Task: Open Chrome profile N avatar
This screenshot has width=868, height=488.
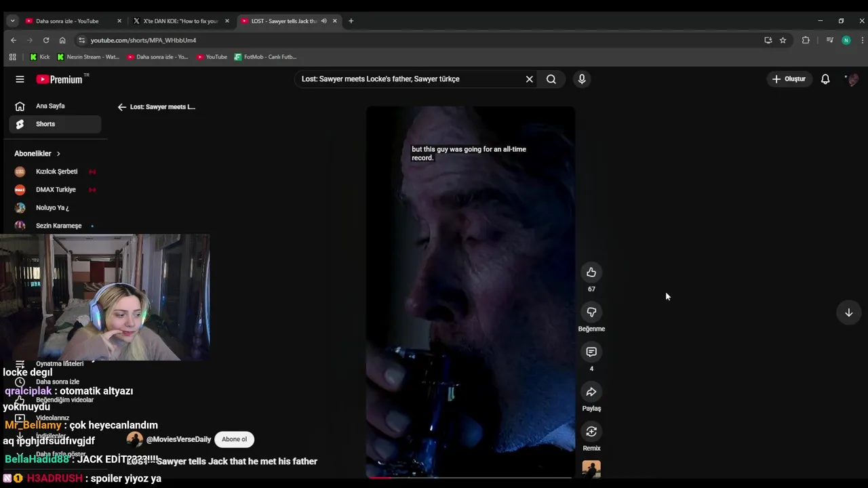Action: [x=846, y=40]
